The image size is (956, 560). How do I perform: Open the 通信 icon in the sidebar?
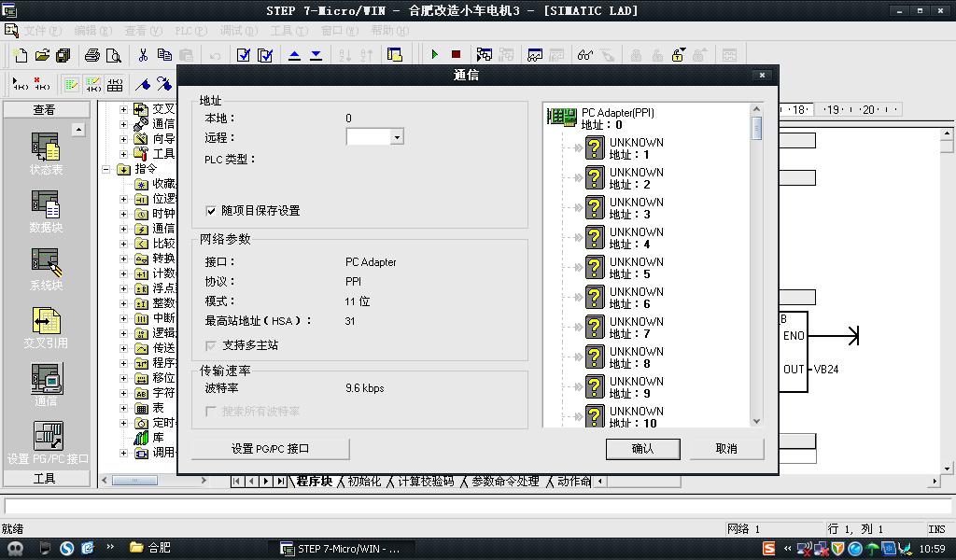pyautogui.click(x=46, y=378)
